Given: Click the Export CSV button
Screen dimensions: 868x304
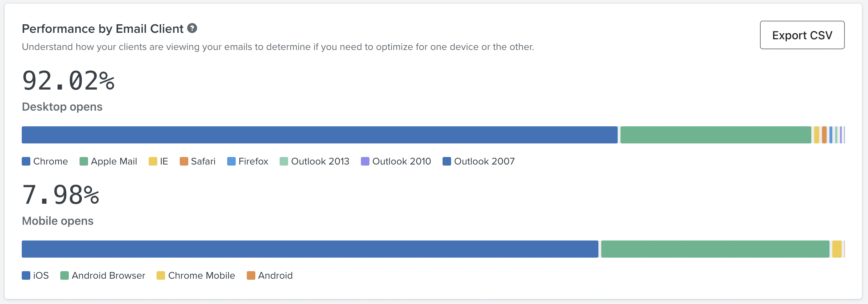Looking at the screenshot, I should pos(802,35).
